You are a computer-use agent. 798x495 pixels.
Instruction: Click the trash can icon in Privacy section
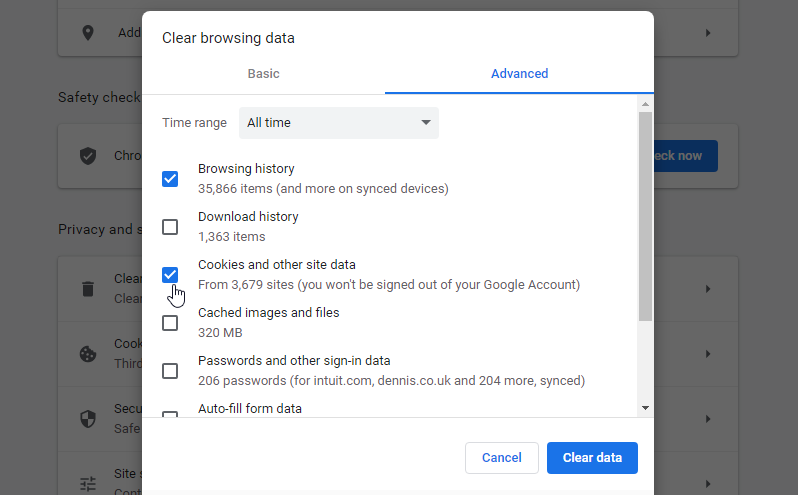coord(88,289)
